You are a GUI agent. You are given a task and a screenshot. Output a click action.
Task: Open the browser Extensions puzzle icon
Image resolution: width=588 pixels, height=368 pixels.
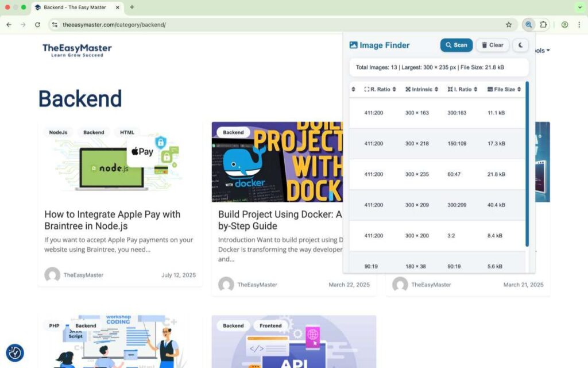(x=543, y=25)
